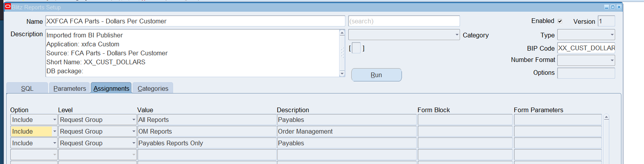Click the Version field

coord(607,21)
